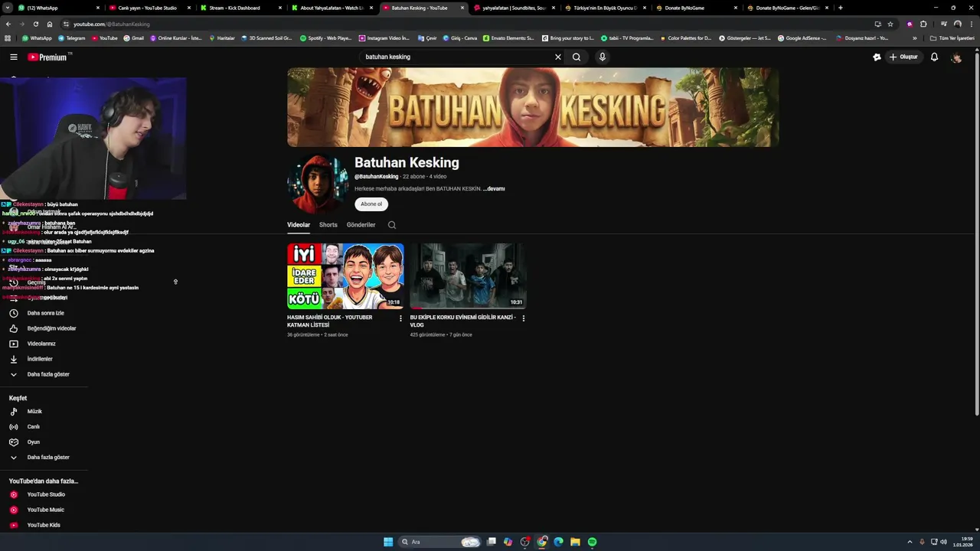Open video title BU EKİPLE KORKU EVİNEMİ GİDİLİR
980x551 pixels.
pos(462,321)
